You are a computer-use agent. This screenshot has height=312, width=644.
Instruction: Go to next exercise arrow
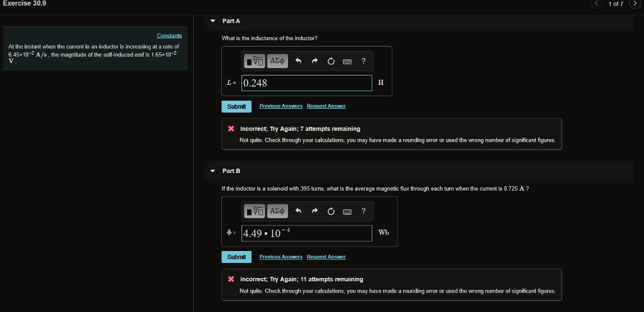pos(635,4)
